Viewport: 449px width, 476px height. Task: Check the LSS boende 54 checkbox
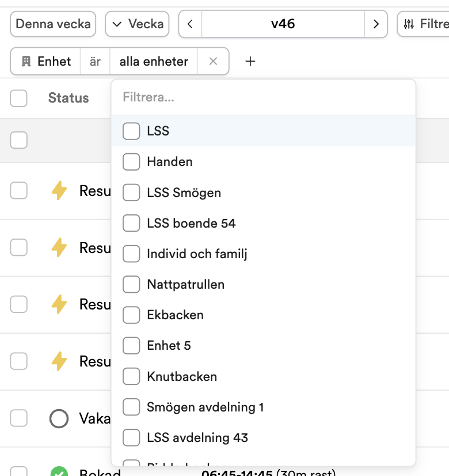tap(131, 223)
